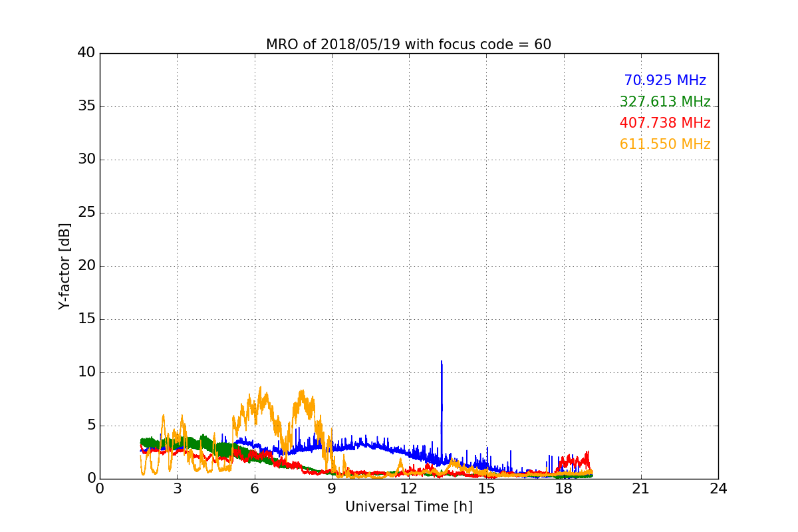Click the x-axis tick label 21

point(641,488)
